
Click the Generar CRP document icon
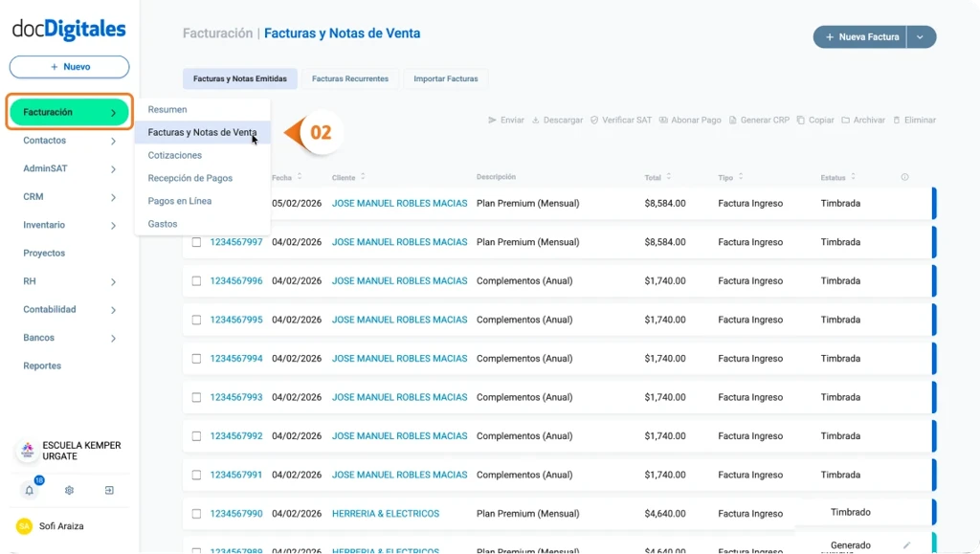[732, 121]
